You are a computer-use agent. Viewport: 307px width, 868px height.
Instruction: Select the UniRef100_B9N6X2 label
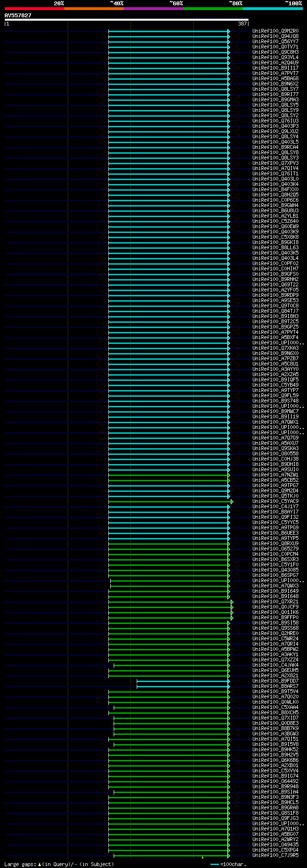pos(275,84)
